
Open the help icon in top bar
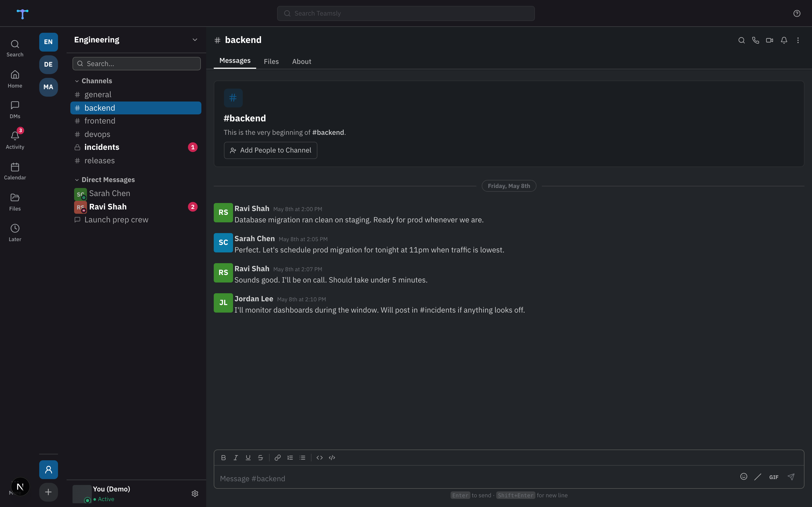[797, 13]
